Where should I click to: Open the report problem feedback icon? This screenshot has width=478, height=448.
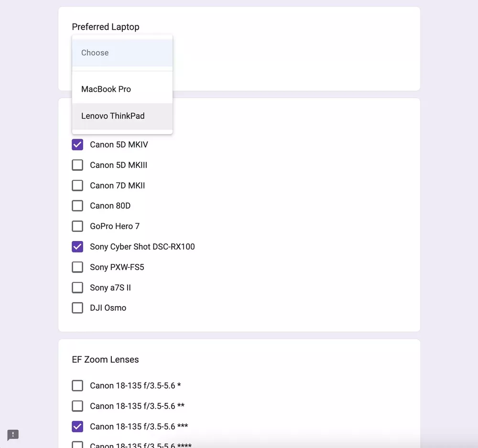click(13, 435)
